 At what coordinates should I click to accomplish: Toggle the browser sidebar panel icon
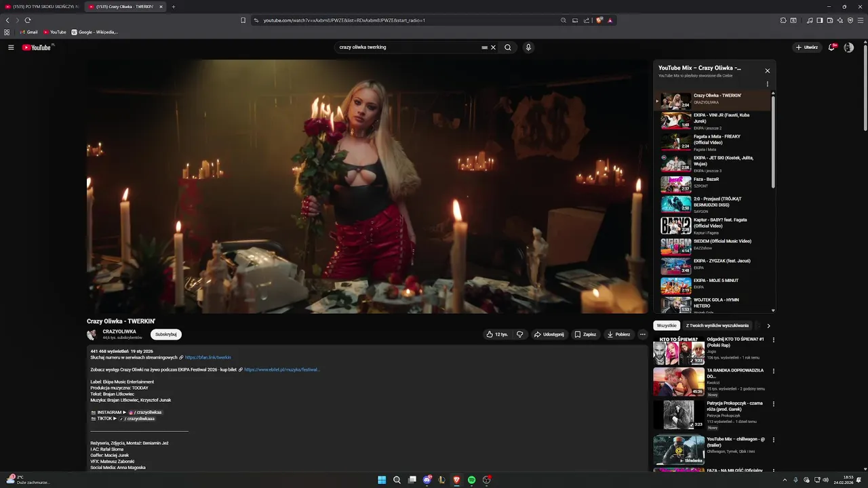tap(820, 20)
